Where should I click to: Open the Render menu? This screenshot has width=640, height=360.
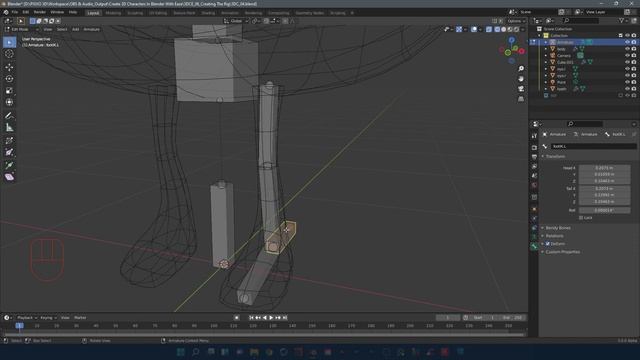[x=40, y=12]
